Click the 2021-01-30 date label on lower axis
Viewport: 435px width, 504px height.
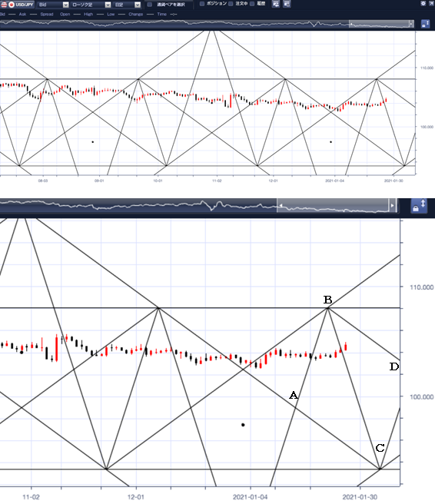[x=360, y=497]
